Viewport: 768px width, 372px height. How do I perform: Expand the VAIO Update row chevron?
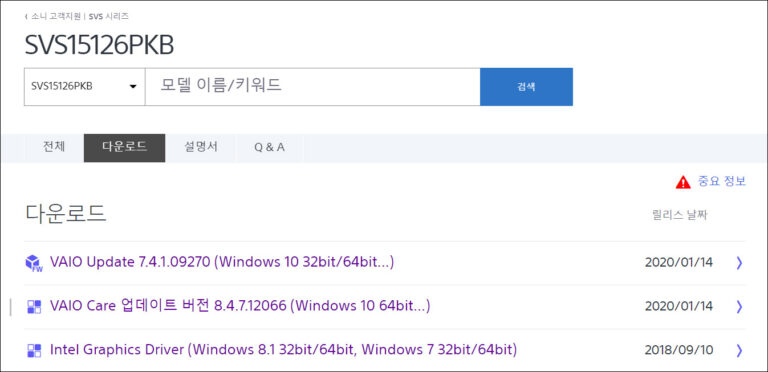pyautogui.click(x=739, y=263)
